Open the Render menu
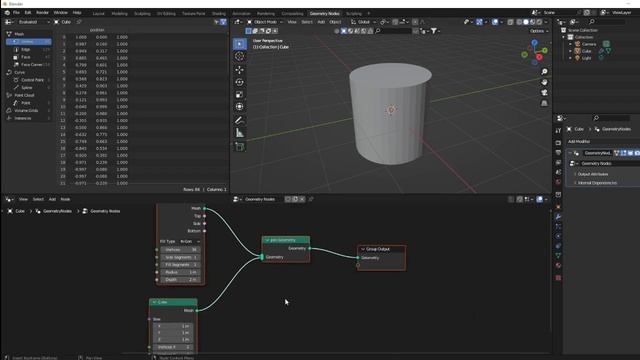Viewport: 640px width, 360px height. pos(42,13)
